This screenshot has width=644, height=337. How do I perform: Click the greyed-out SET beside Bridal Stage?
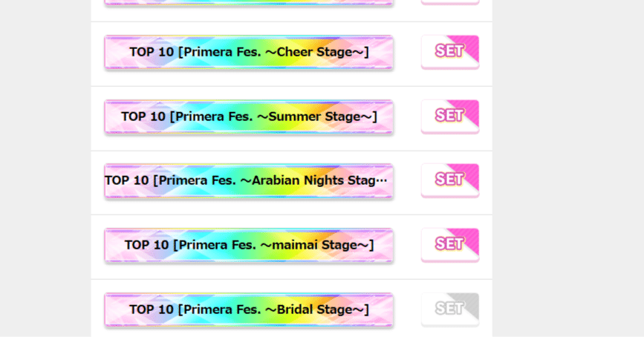coord(449,309)
